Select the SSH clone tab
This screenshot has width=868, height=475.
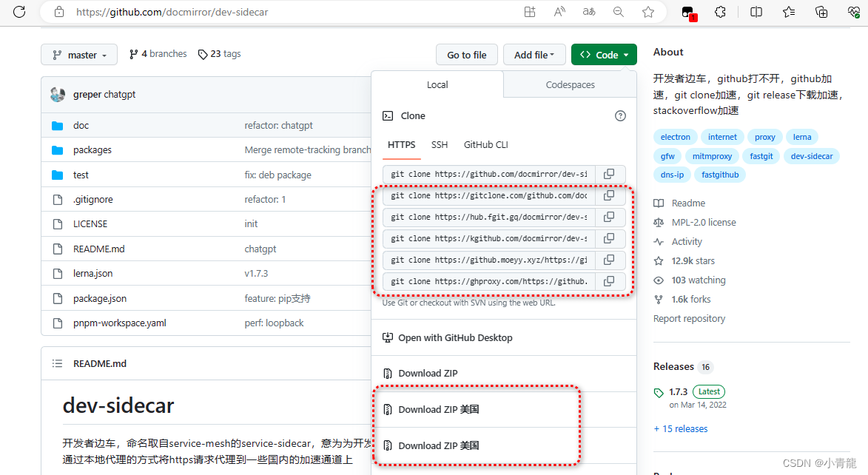(440, 145)
